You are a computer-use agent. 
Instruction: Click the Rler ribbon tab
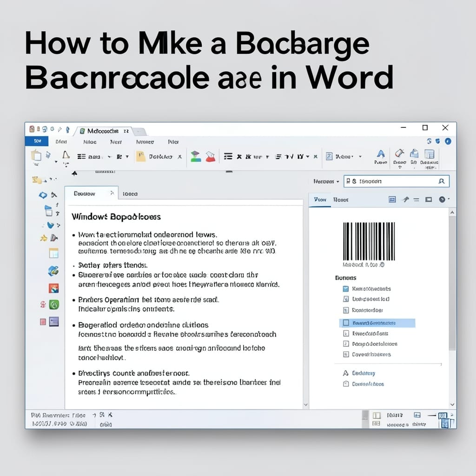(x=173, y=142)
